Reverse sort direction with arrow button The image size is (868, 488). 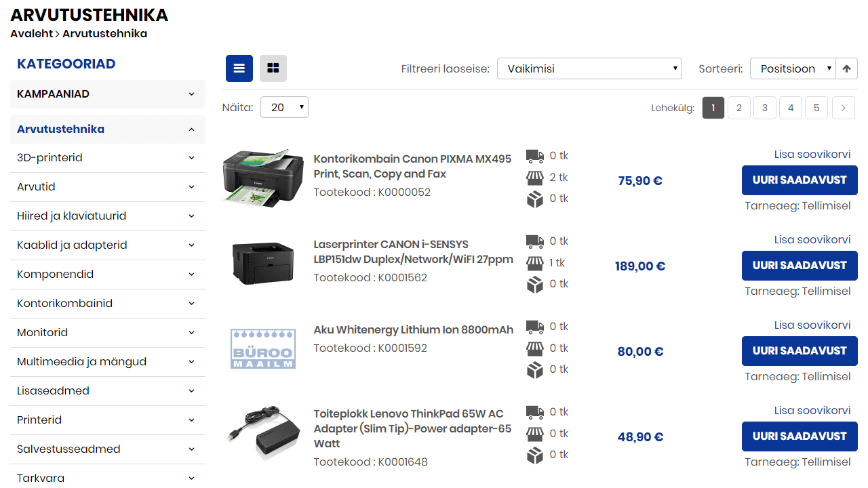coord(846,68)
